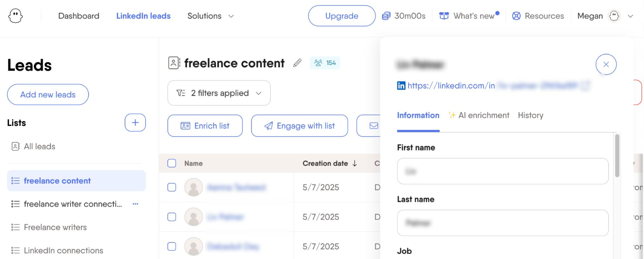644x259 pixels.
Task: Toggle the select-all checkbox in table header
Action: (172, 163)
